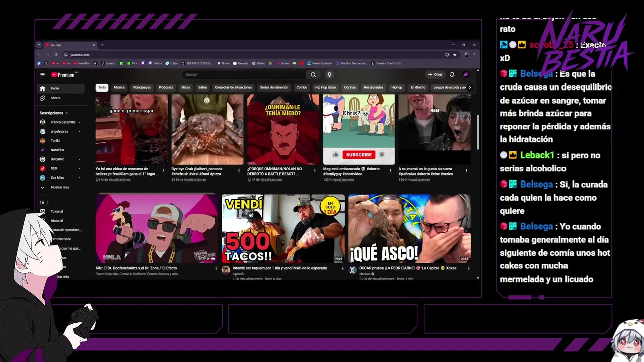The width and height of the screenshot is (644, 362).
Task: Open the NaruPlus bookmark
Action: (82, 63)
